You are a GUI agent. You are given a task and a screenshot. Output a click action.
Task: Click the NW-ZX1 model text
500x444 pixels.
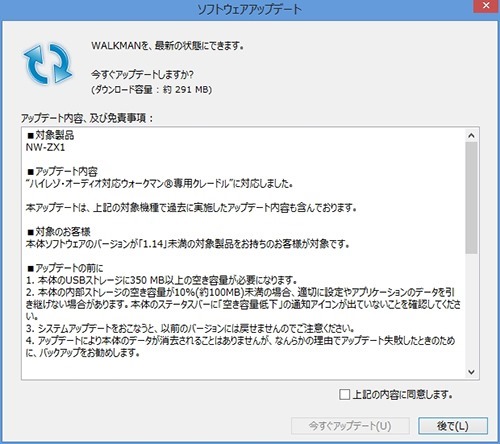(45, 147)
